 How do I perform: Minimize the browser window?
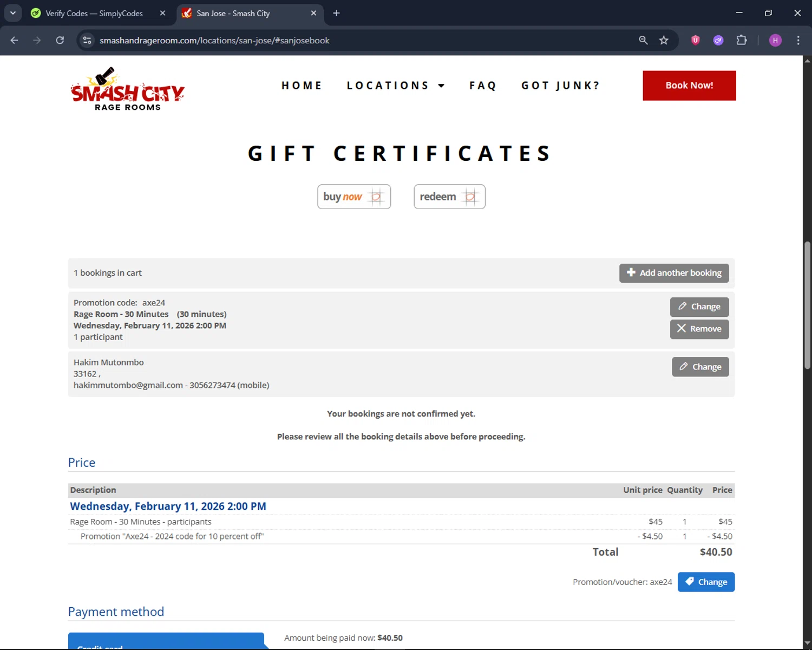(x=739, y=13)
